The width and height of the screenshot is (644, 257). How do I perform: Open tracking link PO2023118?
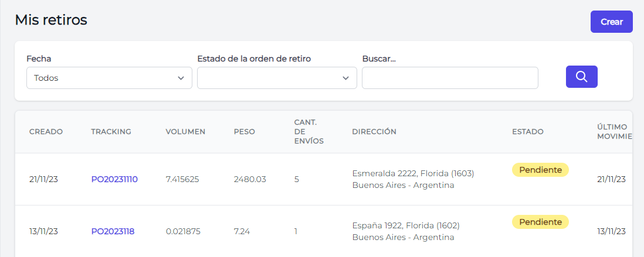(x=113, y=231)
